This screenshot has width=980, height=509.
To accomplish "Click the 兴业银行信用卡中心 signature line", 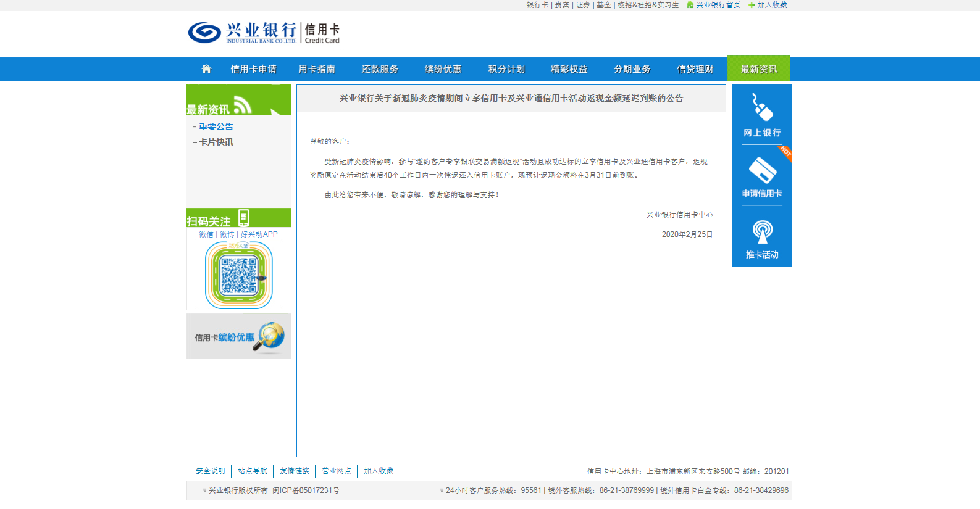I will (680, 215).
